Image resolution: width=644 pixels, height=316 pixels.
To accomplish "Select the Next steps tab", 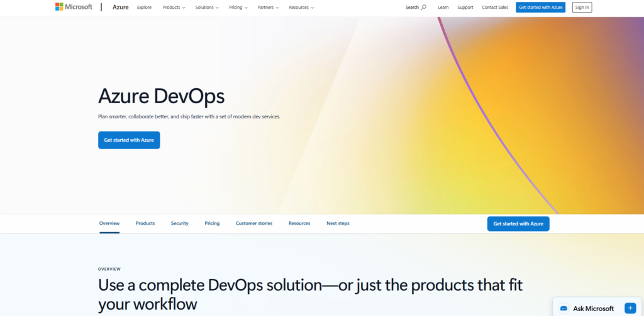I will (x=338, y=223).
